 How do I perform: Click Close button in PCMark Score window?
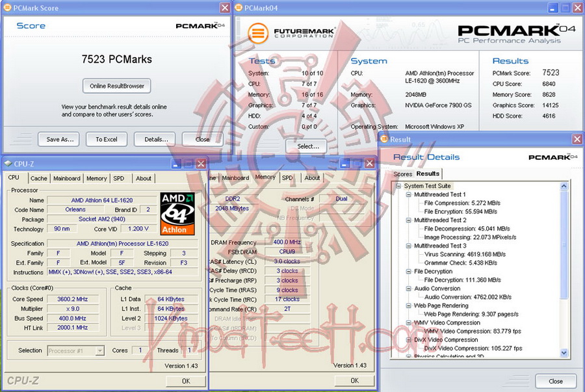click(x=202, y=139)
